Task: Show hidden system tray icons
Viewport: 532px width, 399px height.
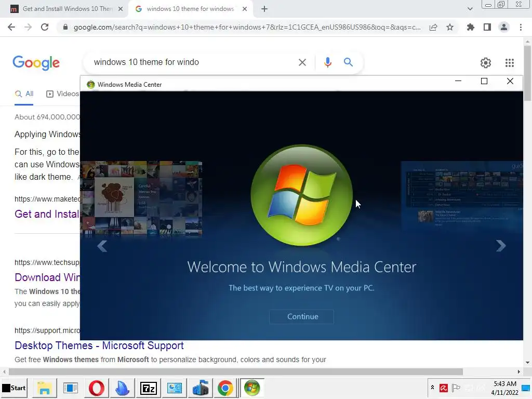Action: (x=432, y=388)
